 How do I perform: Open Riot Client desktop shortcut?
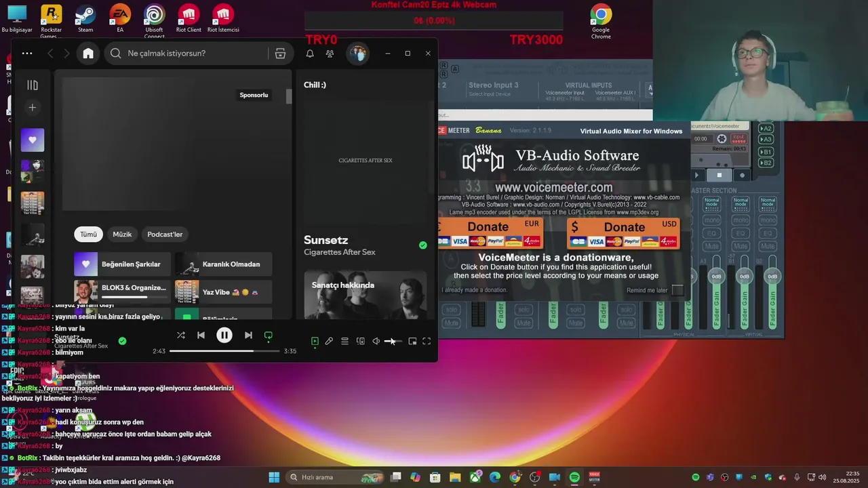(189, 19)
